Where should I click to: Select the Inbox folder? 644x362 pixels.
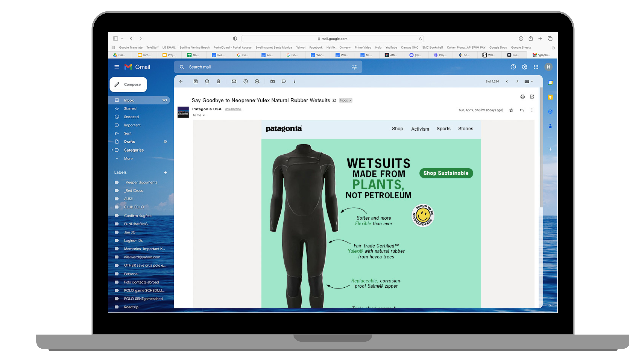[x=139, y=100]
